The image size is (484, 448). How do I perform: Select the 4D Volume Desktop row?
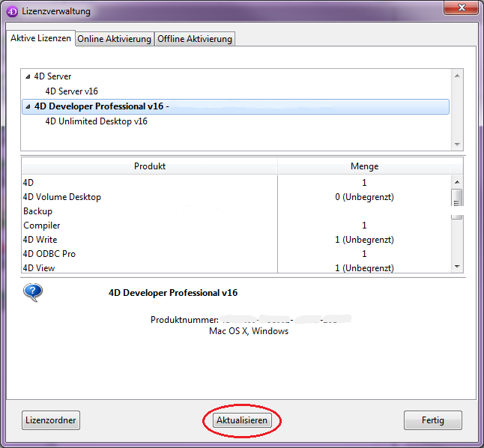(236, 197)
